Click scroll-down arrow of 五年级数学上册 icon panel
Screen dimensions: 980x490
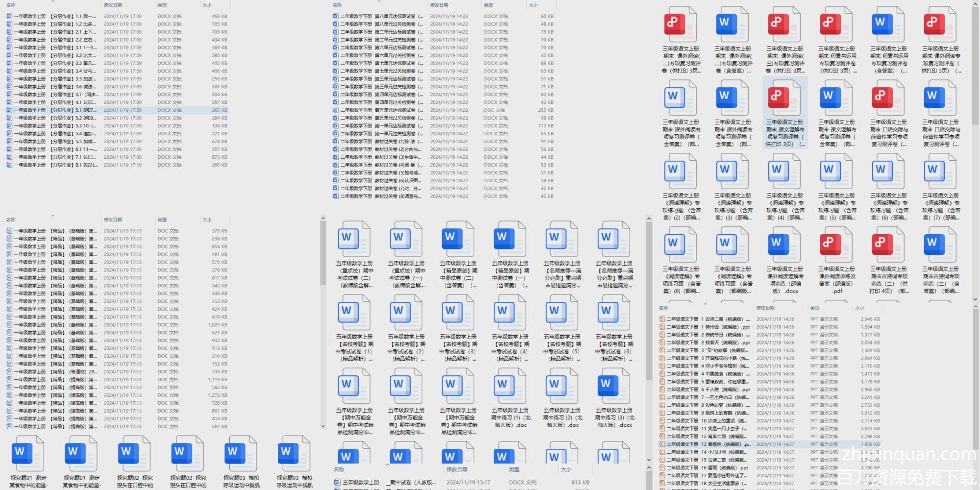[x=649, y=460]
